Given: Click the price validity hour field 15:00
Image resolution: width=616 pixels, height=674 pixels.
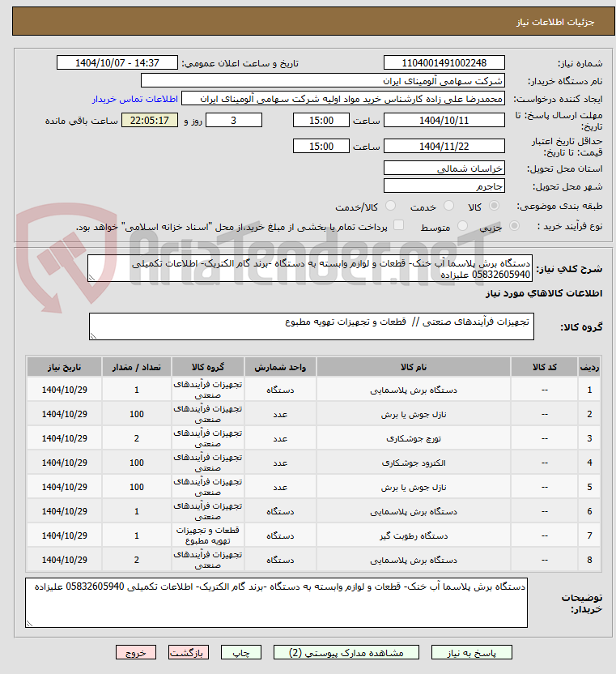Looking at the screenshot, I should pos(321,146).
